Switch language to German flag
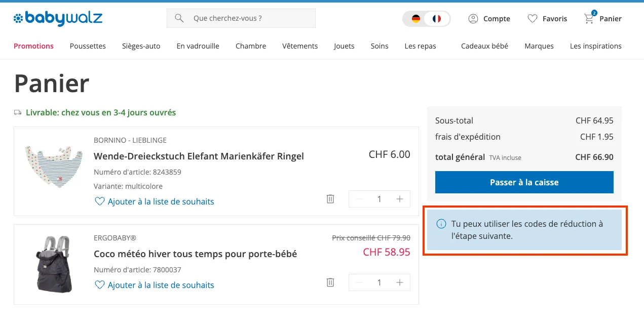Screen dimensions: 644x327 [415, 18]
